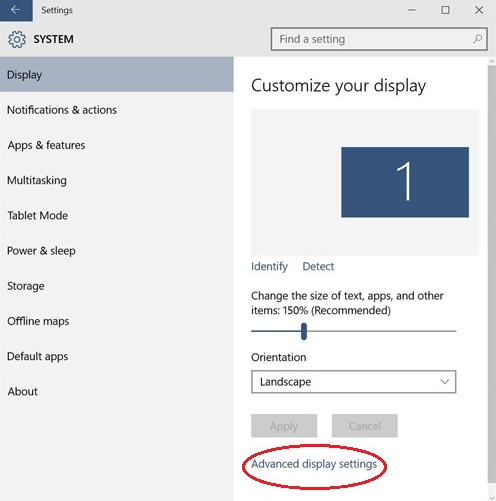The height and width of the screenshot is (501, 496).
Task: Maximize the Settings window
Action: pyautogui.click(x=445, y=10)
